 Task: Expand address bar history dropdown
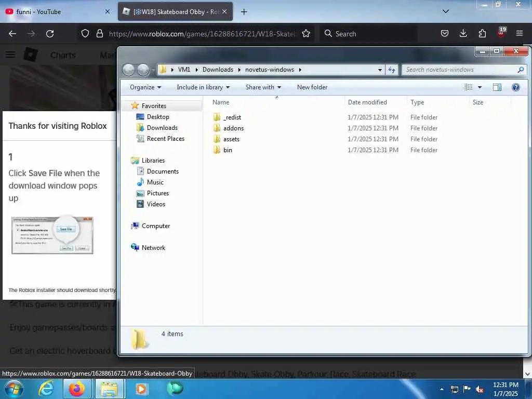click(380, 70)
